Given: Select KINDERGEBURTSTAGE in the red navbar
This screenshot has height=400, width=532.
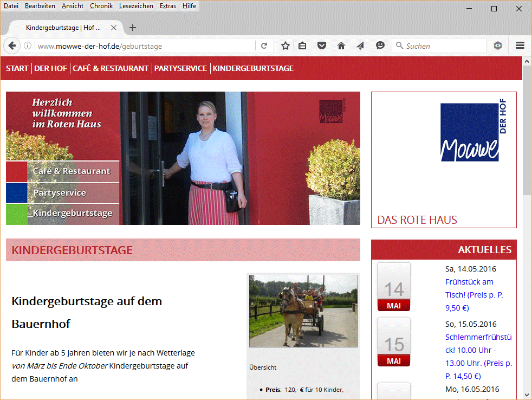Looking at the screenshot, I should click(253, 68).
